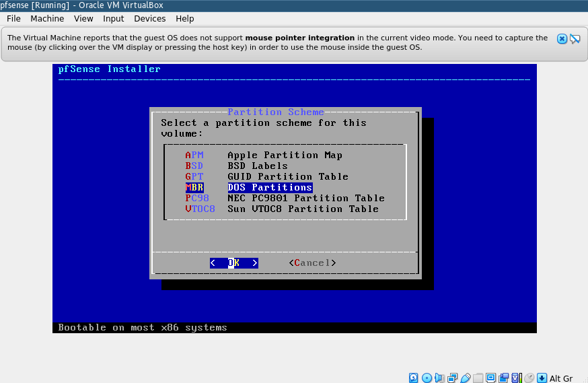Open the Help menu
This screenshot has width=588, height=383.
(185, 19)
